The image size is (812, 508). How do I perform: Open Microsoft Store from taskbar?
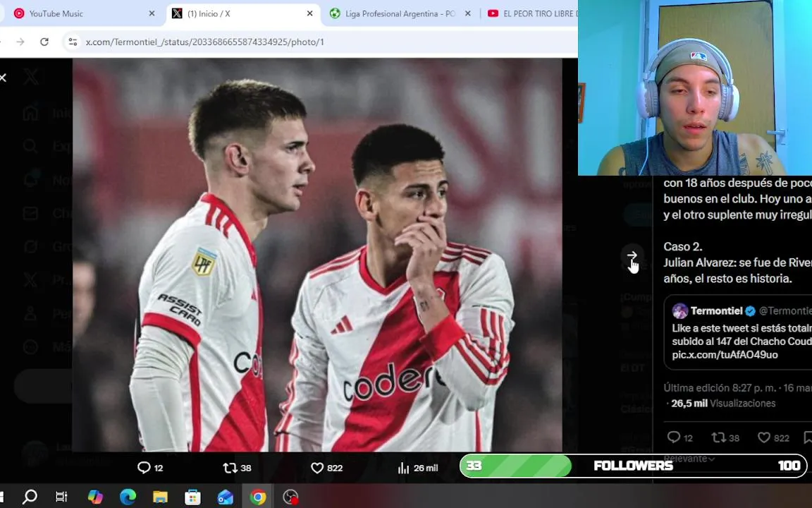coord(192,497)
